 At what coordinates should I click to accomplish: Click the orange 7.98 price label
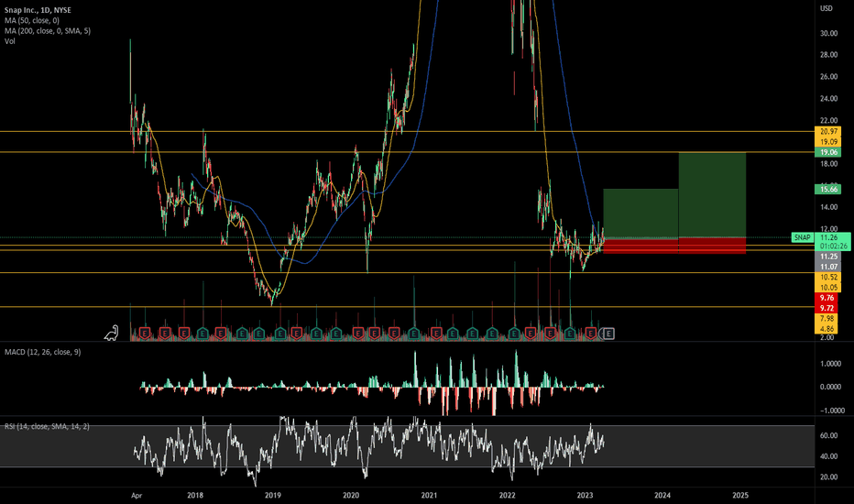coord(827,318)
